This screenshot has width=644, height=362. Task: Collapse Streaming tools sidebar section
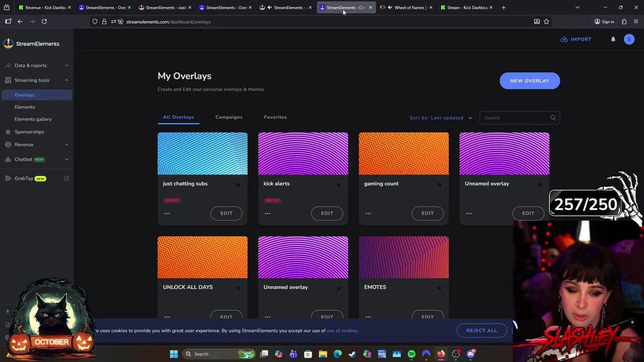36,80
